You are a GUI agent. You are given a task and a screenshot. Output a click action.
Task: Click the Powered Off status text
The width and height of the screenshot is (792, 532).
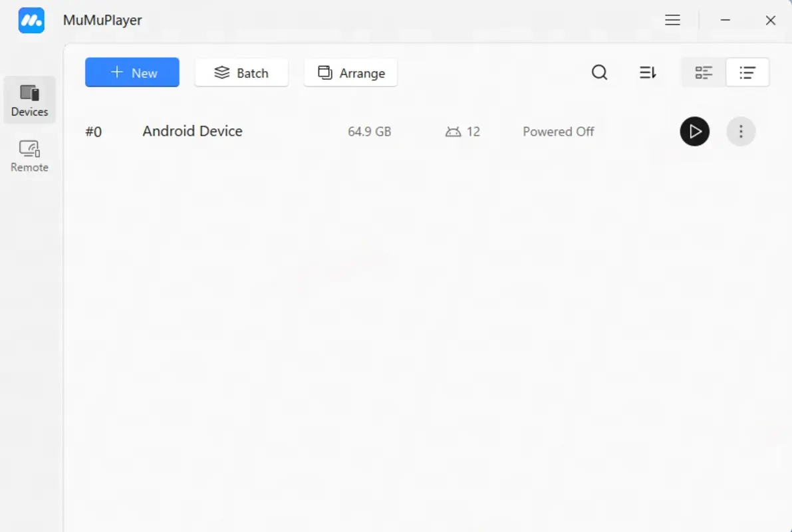559,131
